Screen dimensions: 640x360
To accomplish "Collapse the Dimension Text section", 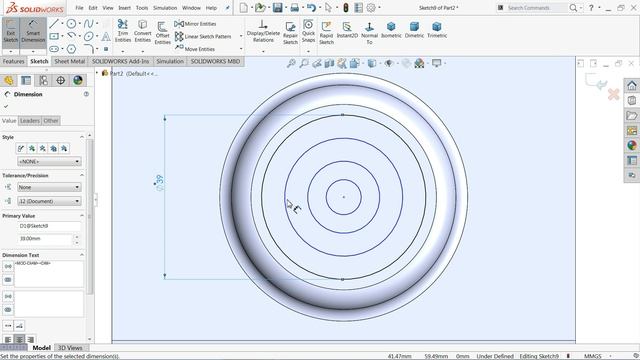I will click(x=82, y=255).
